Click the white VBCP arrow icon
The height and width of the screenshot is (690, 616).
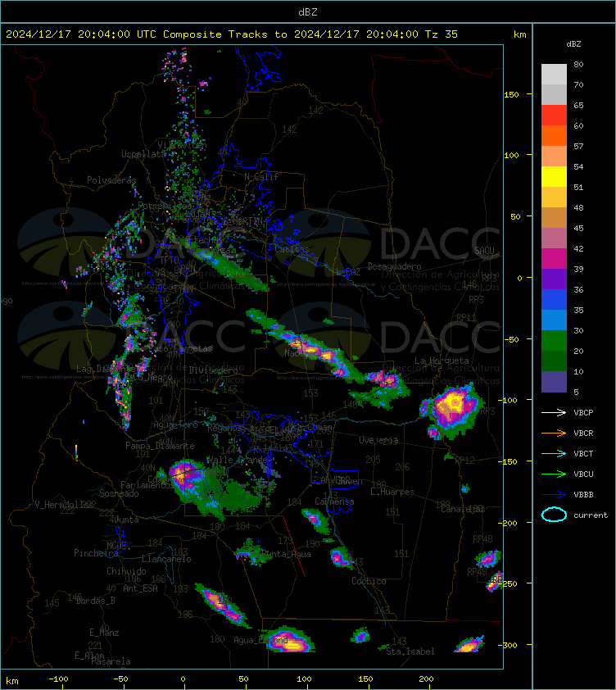coord(554,412)
